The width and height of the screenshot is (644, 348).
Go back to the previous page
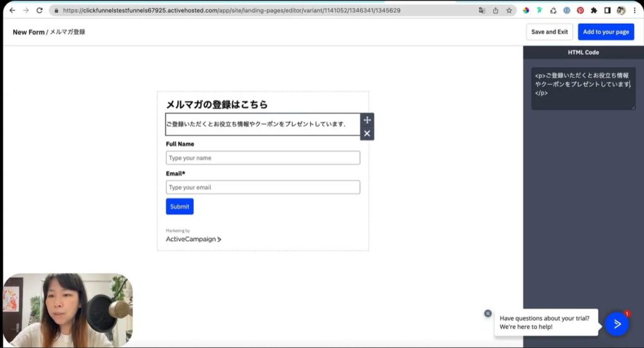coord(12,11)
